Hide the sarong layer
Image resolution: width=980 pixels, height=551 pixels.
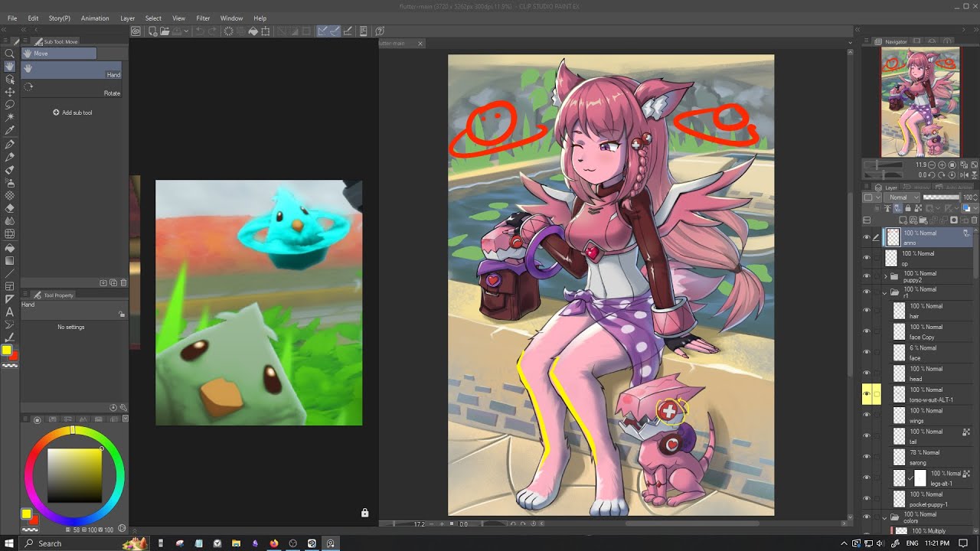pos(867,457)
